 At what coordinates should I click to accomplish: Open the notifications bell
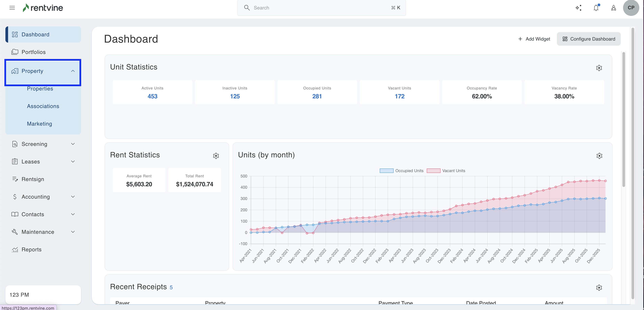pos(596,8)
